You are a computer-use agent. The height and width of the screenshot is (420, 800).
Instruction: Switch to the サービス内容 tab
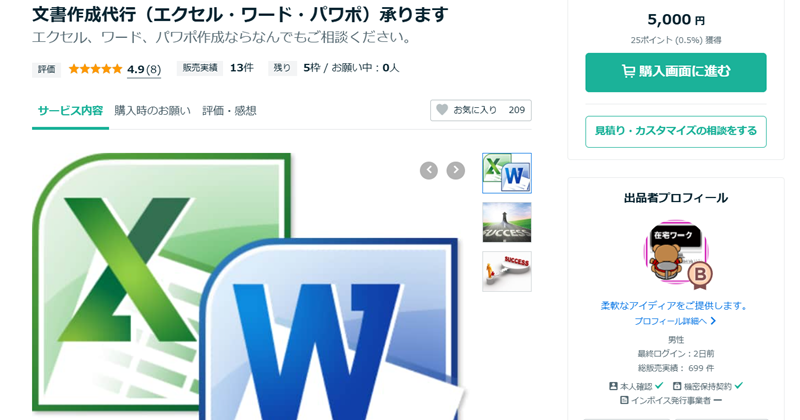(x=70, y=110)
